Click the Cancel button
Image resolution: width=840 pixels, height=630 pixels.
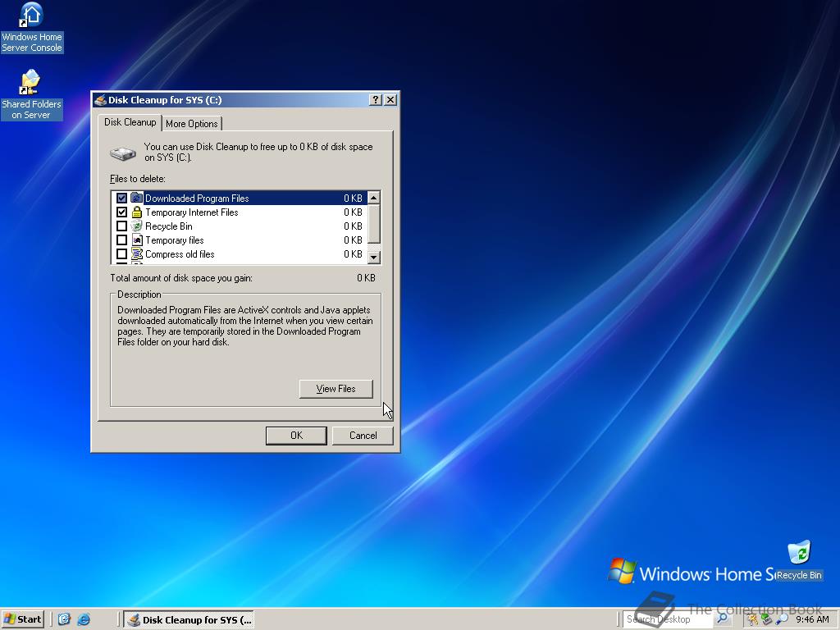[363, 436]
